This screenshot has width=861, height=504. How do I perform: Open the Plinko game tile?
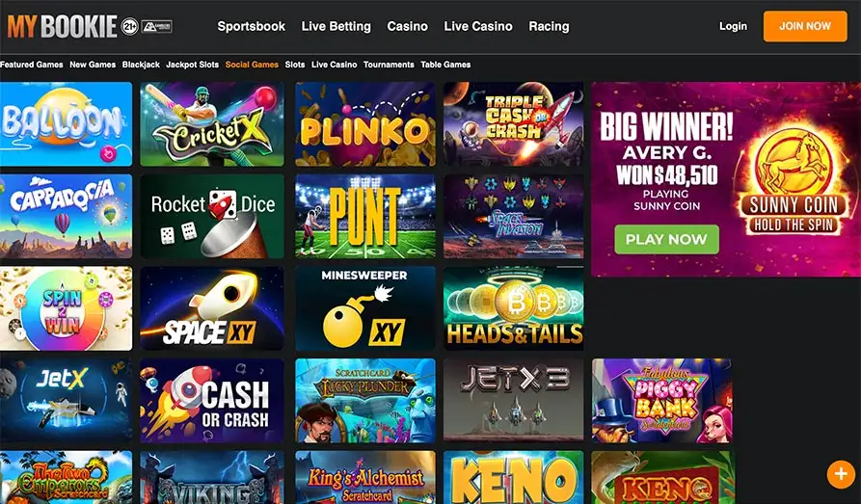coord(365,124)
